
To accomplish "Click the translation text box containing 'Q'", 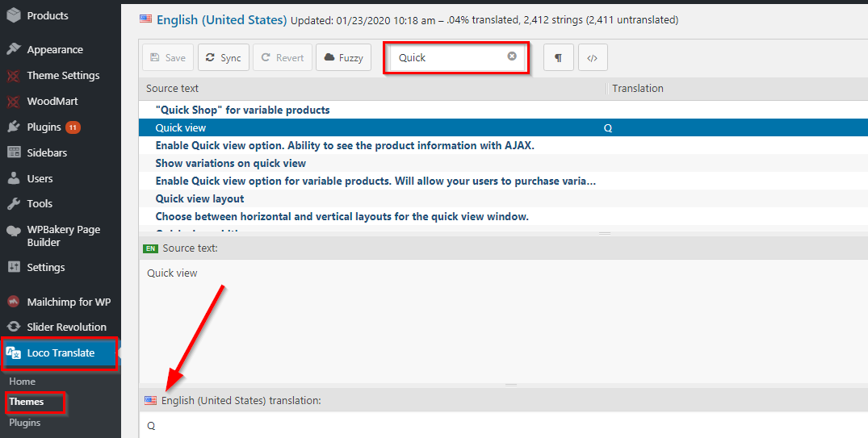I will pos(503,425).
